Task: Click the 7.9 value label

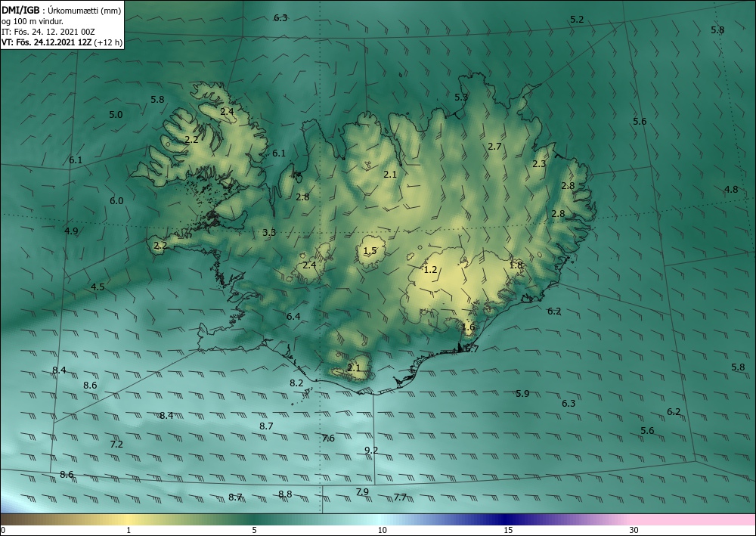Action: [363, 492]
